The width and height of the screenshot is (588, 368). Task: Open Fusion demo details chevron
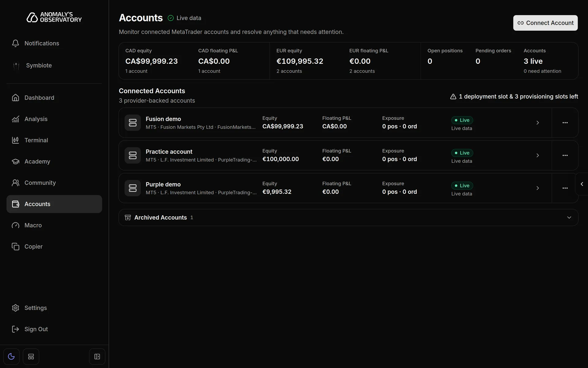537,123
